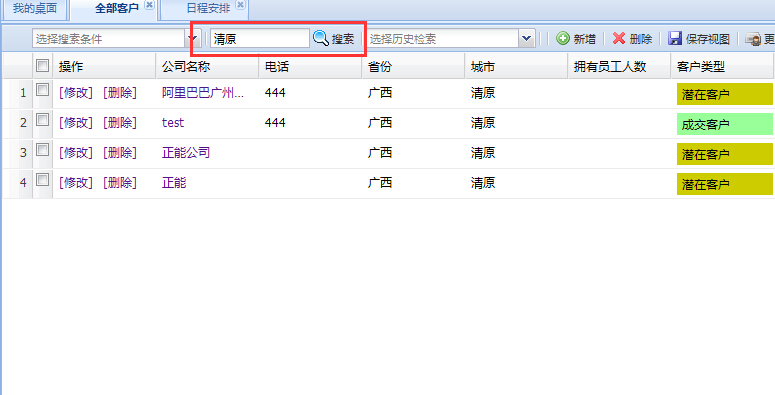Close the 日程安排 tab
This screenshot has width=775, height=395.
pyautogui.click(x=240, y=4)
